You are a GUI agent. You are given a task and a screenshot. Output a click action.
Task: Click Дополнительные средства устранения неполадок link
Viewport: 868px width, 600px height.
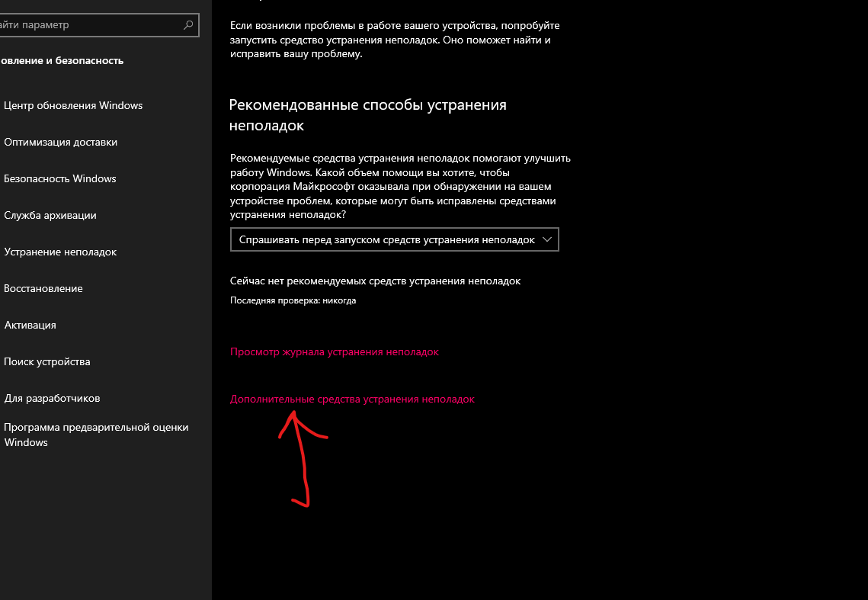coord(352,399)
